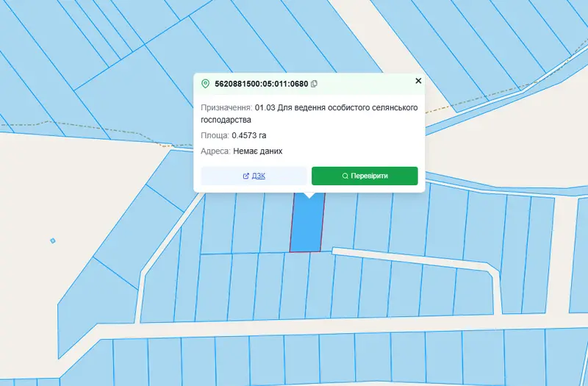Viewport: 588px width, 386px height.
Task: Click the Призначення label
Action: (x=226, y=107)
